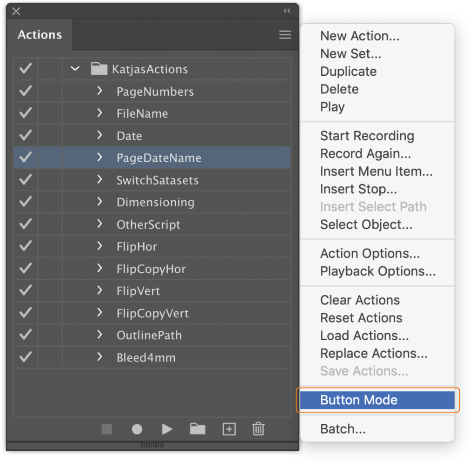
Task: Select Insert Menu Item from the menu
Action: [377, 171]
